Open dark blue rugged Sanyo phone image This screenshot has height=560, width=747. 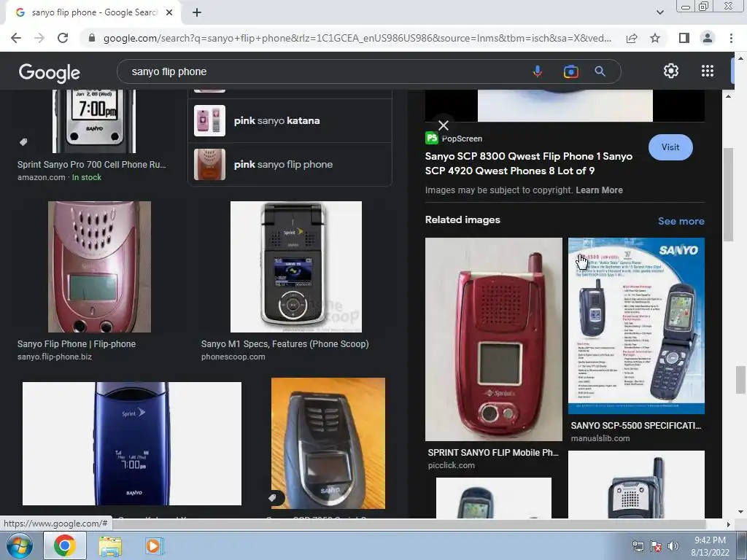click(x=328, y=443)
